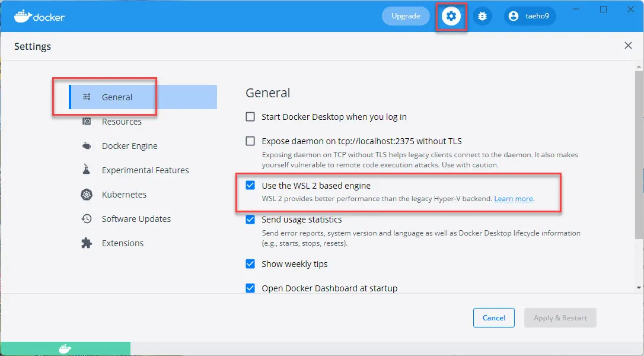Open the Resources settings section

[122, 121]
